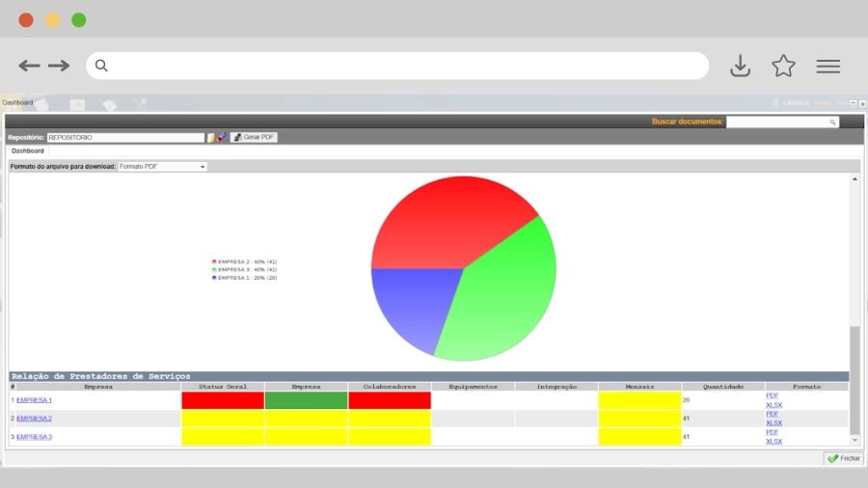
Task: Download the XLSX for EMPRESA 1
Action: 773,405
